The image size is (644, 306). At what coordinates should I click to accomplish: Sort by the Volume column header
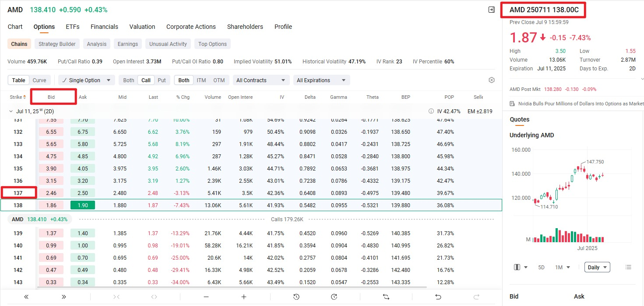click(x=213, y=97)
